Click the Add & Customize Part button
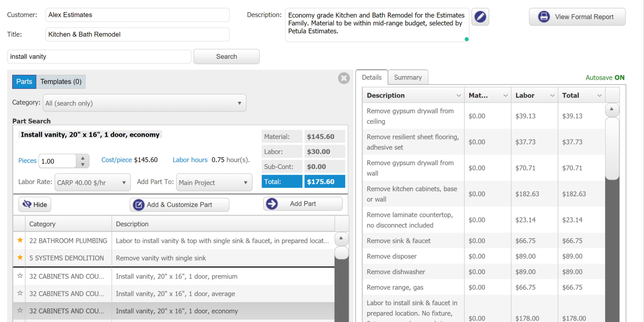Image resolution: width=644 pixels, height=322 pixels. 179,204
